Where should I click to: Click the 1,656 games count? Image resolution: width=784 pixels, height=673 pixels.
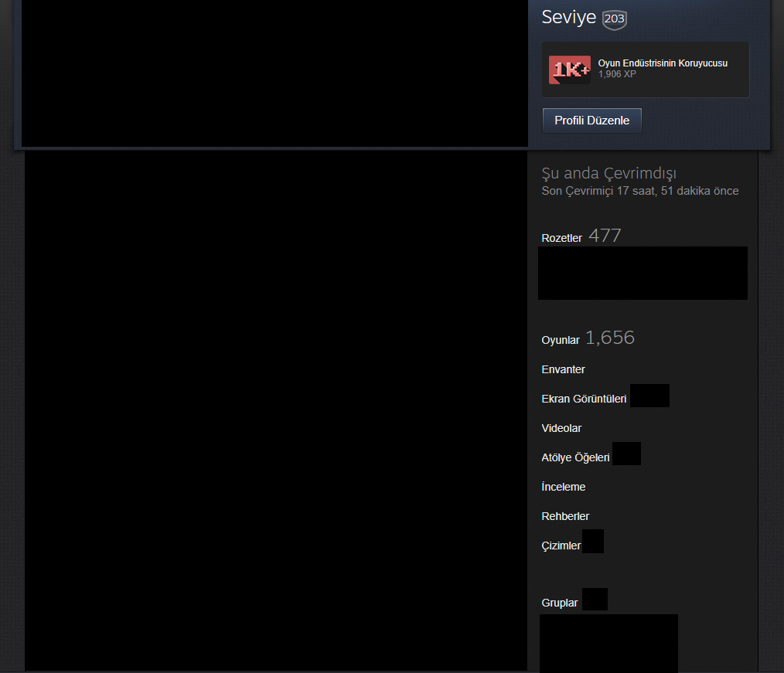pyautogui.click(x=610, y=338)
